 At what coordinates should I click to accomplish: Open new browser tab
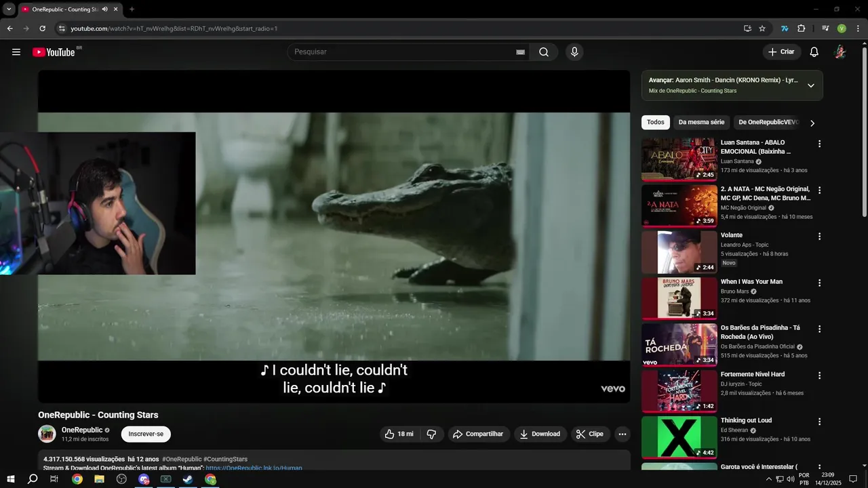[132, 9]
